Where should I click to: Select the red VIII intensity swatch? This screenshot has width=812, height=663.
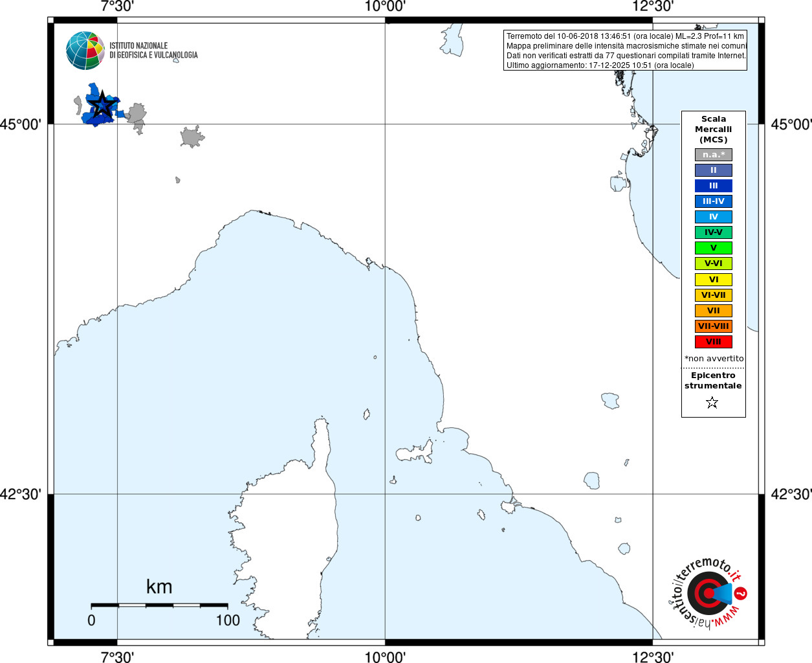pos(714,342)
